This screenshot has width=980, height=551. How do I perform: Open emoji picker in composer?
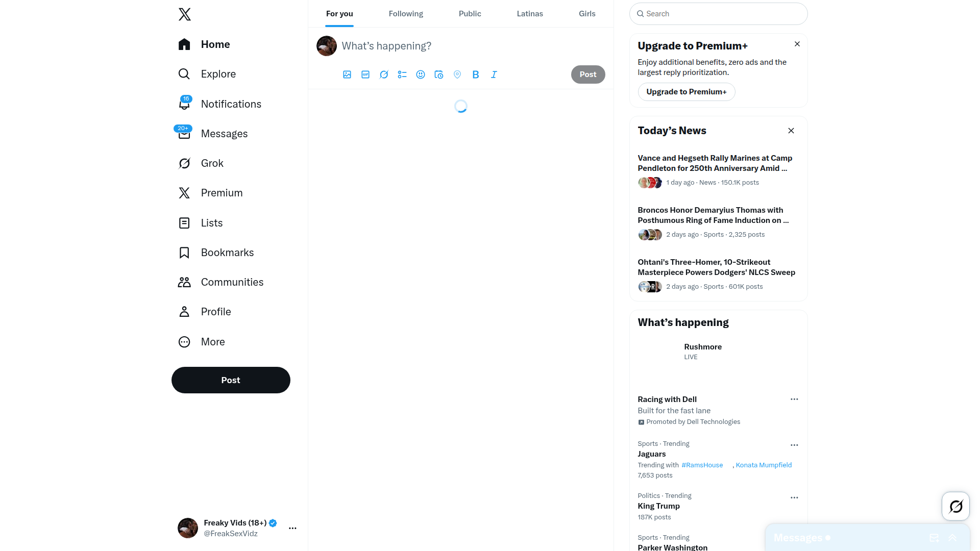(421, 74)
